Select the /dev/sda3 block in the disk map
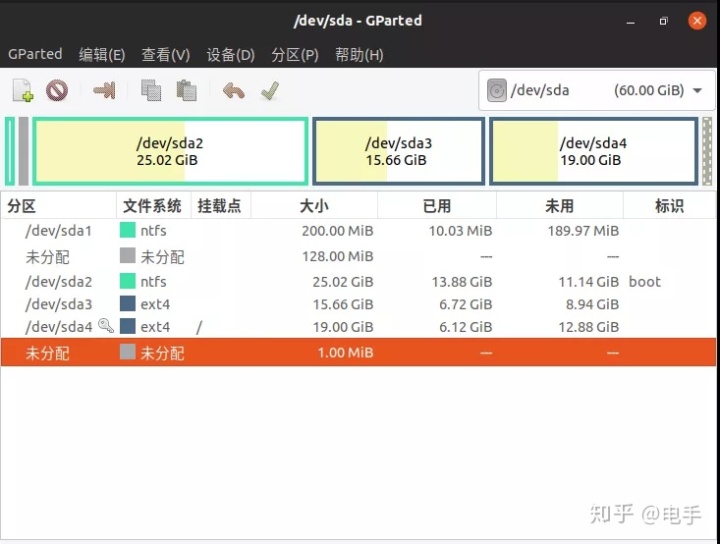 click(399, 151)
